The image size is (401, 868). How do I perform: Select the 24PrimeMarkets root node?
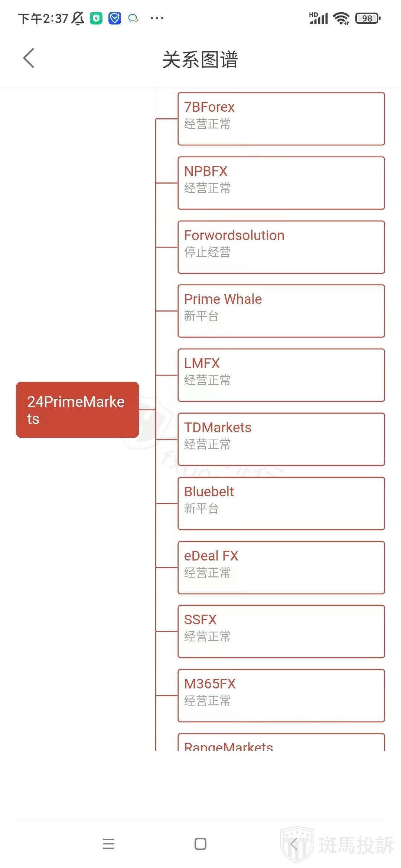pyautogui.click(x=77, y=410)
